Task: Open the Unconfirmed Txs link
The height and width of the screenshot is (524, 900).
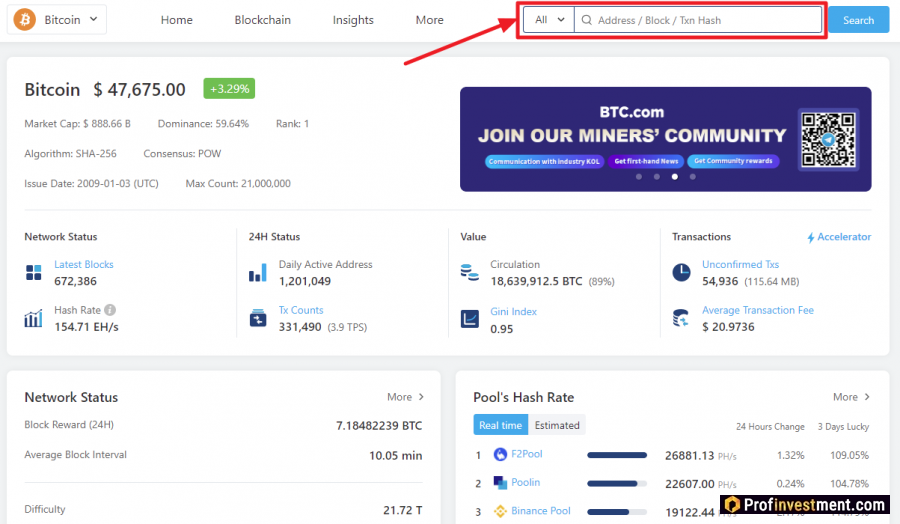Action: coord(740,265)
